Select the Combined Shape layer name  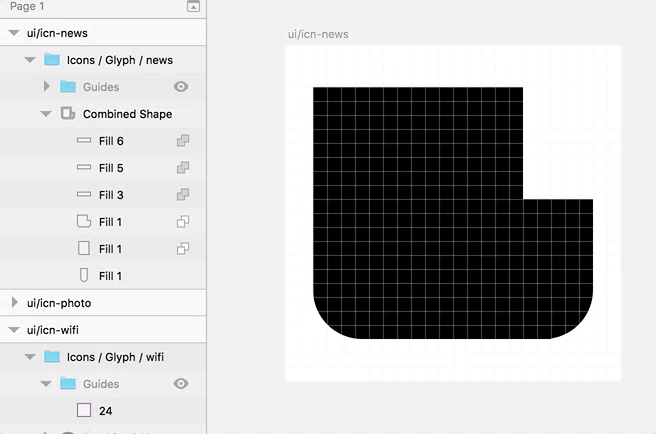pos(128,114)
